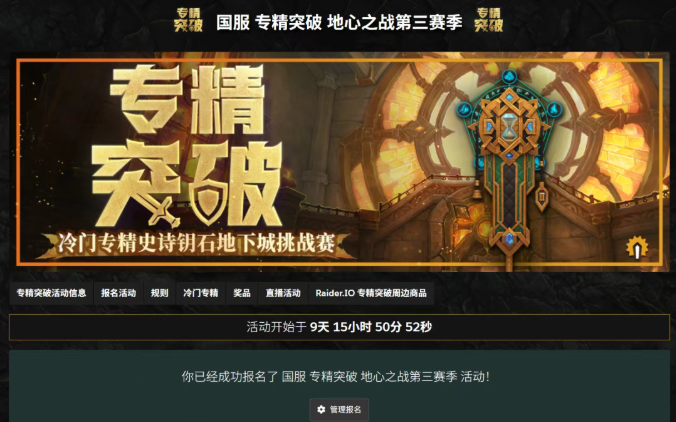Switch to the 报名活动 tab
Image resolution: width=676 pixels, height=422 pixels.
(x=119, y=293)
